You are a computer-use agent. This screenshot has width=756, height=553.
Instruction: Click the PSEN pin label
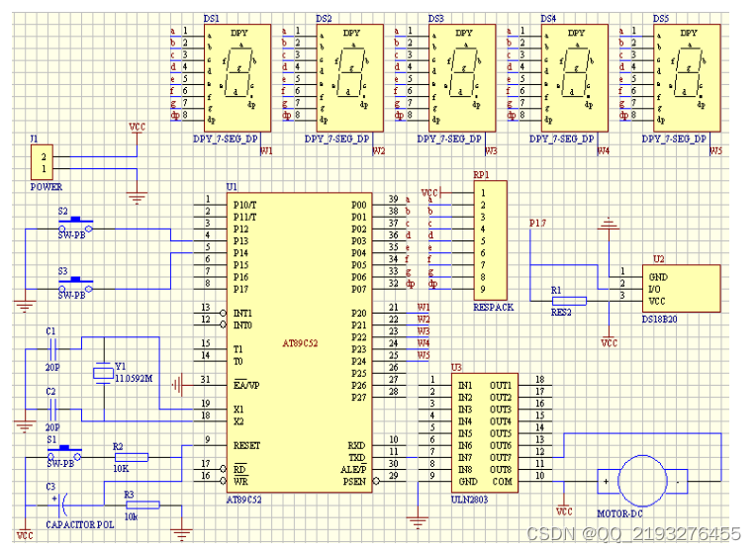point(354,481)
